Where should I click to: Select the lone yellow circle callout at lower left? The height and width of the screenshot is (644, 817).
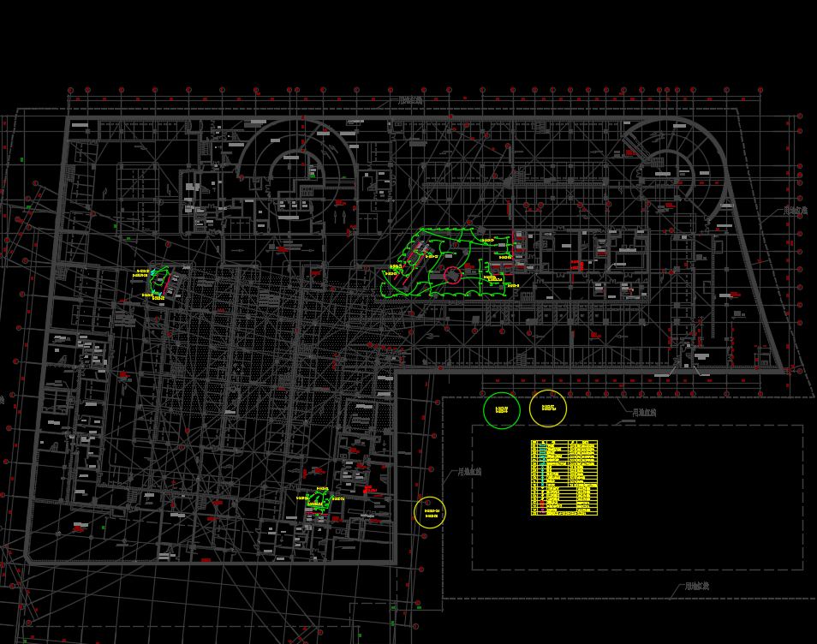click(430, 512)
